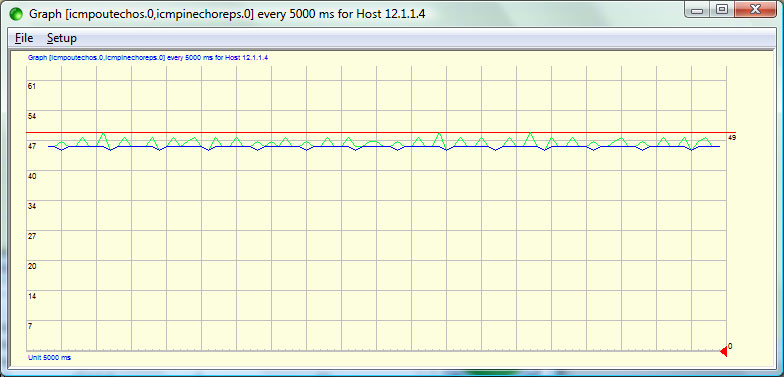Click the green status icon in title bar

(x=16, y=14)
